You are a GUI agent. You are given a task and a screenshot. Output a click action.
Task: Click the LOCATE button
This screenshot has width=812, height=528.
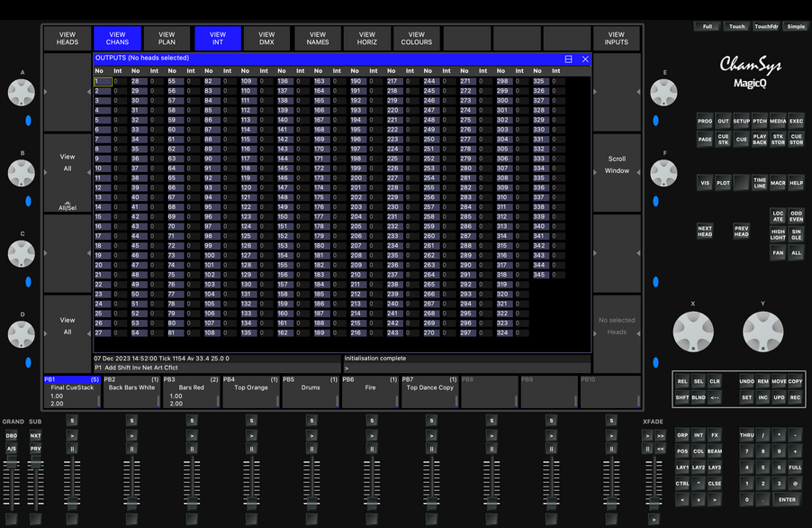point(778,216)
